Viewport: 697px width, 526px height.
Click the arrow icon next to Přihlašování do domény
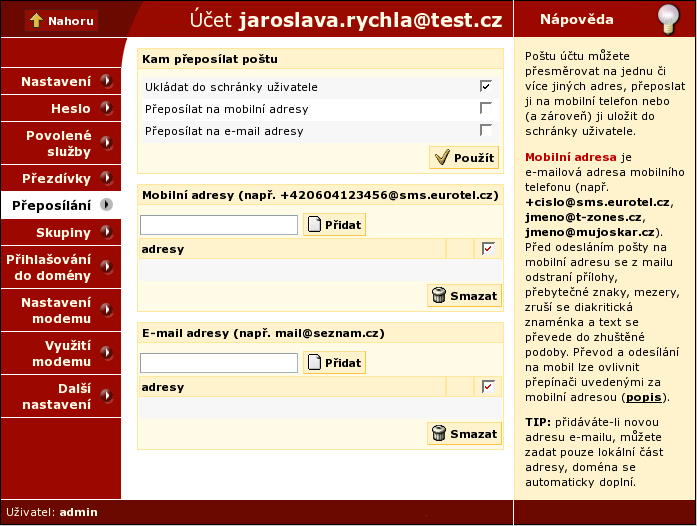(x=106, y=267)
